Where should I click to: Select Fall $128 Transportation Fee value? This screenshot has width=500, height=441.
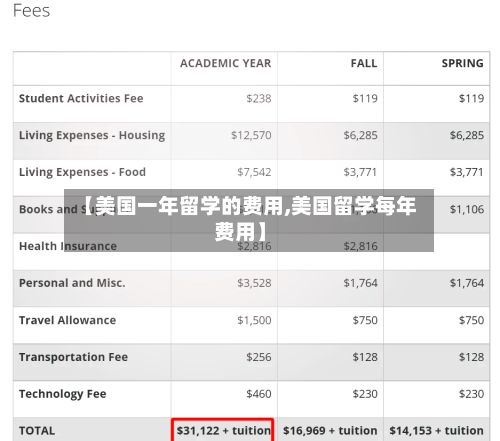pyautogui.click(x=365, y=357)
